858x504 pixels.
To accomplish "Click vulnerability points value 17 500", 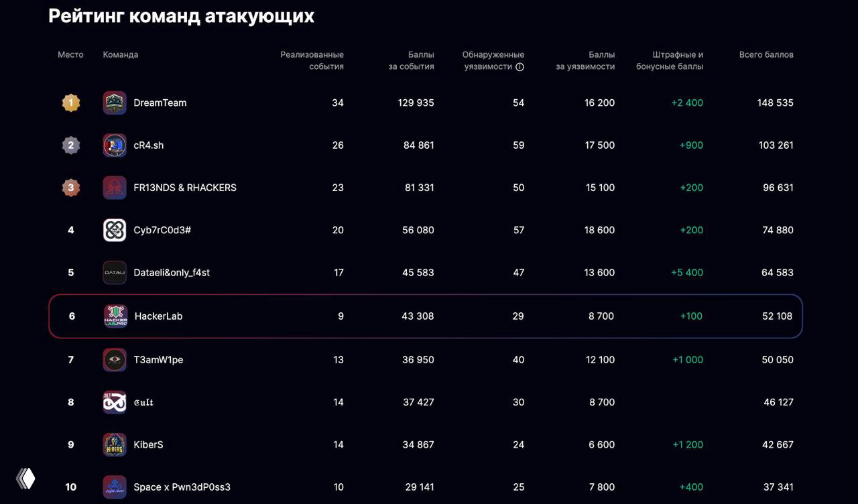I will 600,145.
